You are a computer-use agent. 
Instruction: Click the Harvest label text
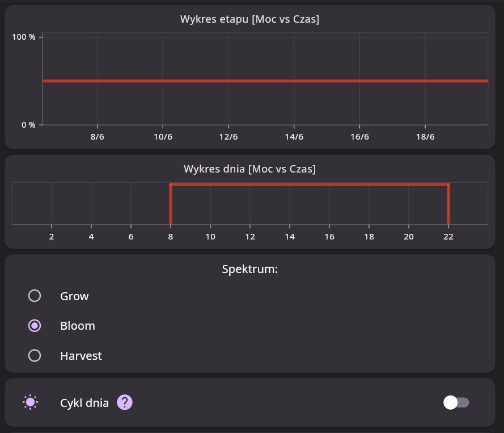[81, 356]
